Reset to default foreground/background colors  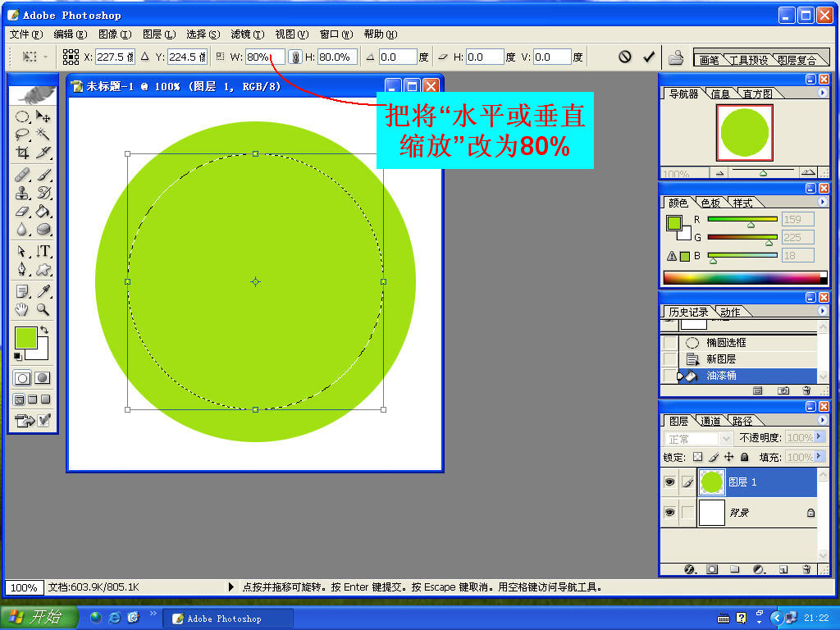click(18, 356)
